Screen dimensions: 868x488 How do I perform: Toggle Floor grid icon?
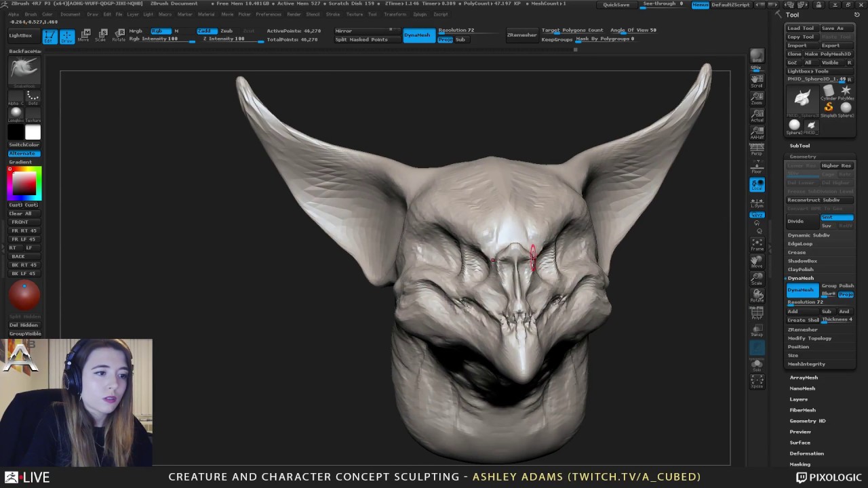pyautogui.click(x=757, y=167)
